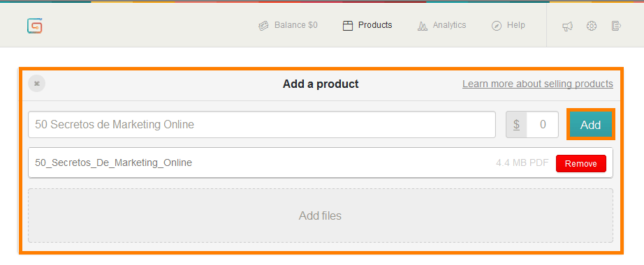Remove the uploaded PDF file
The height and width of the screenshot is (265, 644).
(580, 163)
